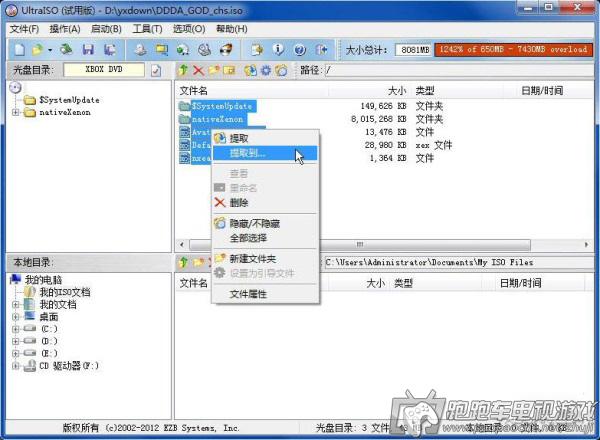Click the red X Delete icon in image toolbar

198,70
